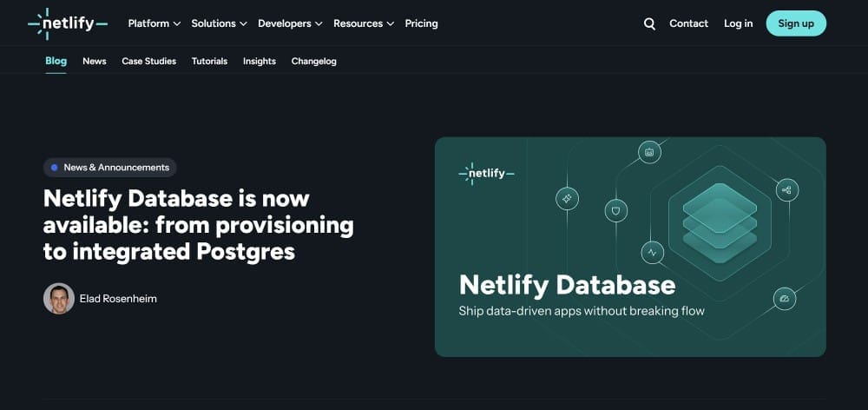Viewport: 868px width, 410px height.
Task: Click the robot icon in banner
Action: pos(649,152)
